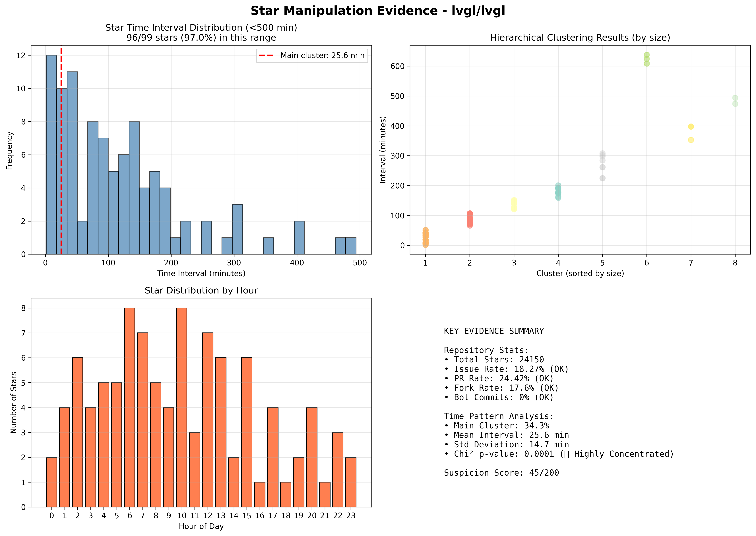756x536 pixels.
Task: Click tick label "15" on Hour of Day axis
Action: tap(247, 516)
